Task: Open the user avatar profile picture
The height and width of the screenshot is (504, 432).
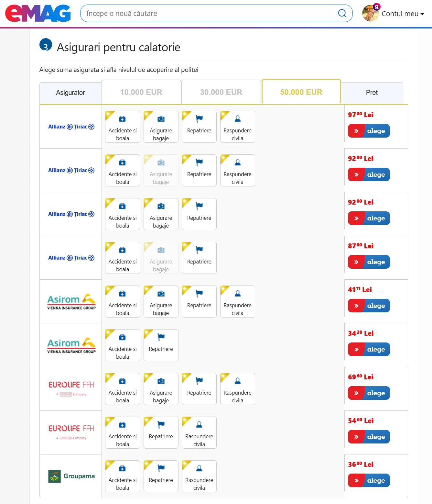Action: point(370,13)
